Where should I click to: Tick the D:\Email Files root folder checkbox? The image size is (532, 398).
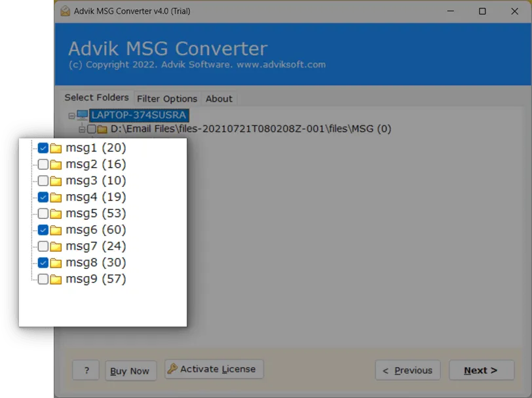point(91,129)
